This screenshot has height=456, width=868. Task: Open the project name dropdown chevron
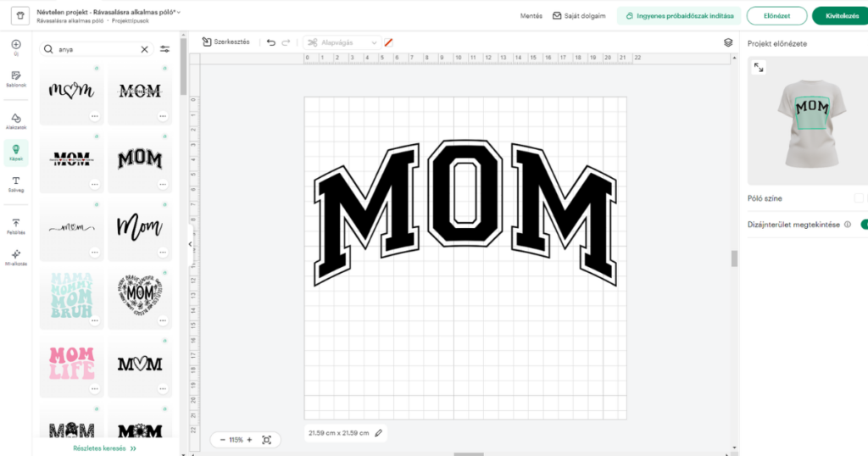point(179,13)
